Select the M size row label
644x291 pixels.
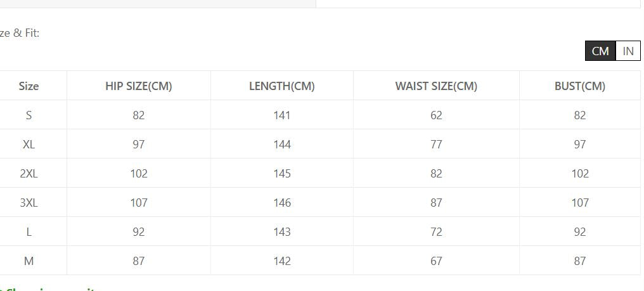coord(29,261)
